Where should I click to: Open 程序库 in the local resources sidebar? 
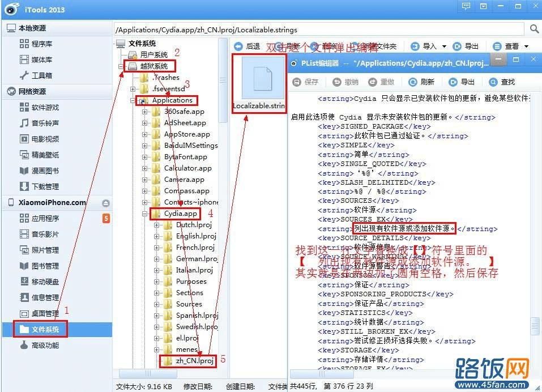36,44
